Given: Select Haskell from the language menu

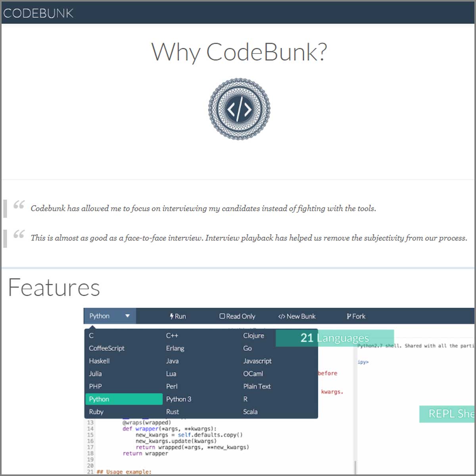Looking at the screenshot, I should pyautogui.click(x=100, y=361).
